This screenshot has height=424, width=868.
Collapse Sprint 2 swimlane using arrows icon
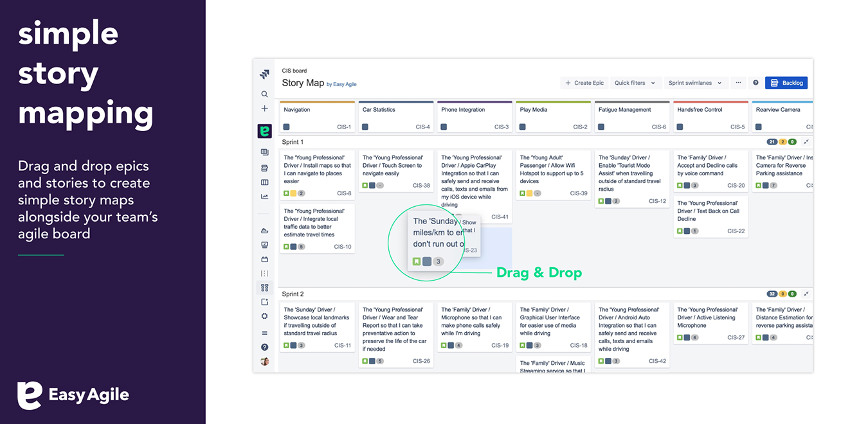click(x=806, y=294)
